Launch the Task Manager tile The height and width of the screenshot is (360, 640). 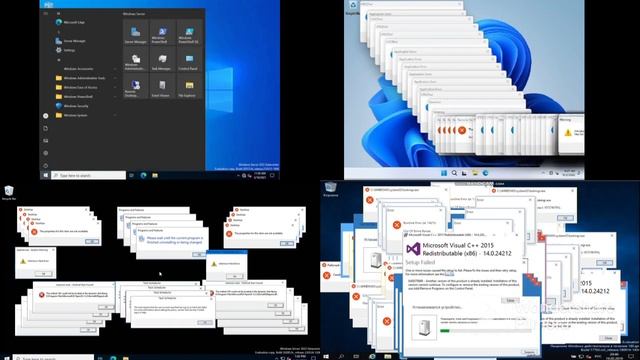[162, 59]
